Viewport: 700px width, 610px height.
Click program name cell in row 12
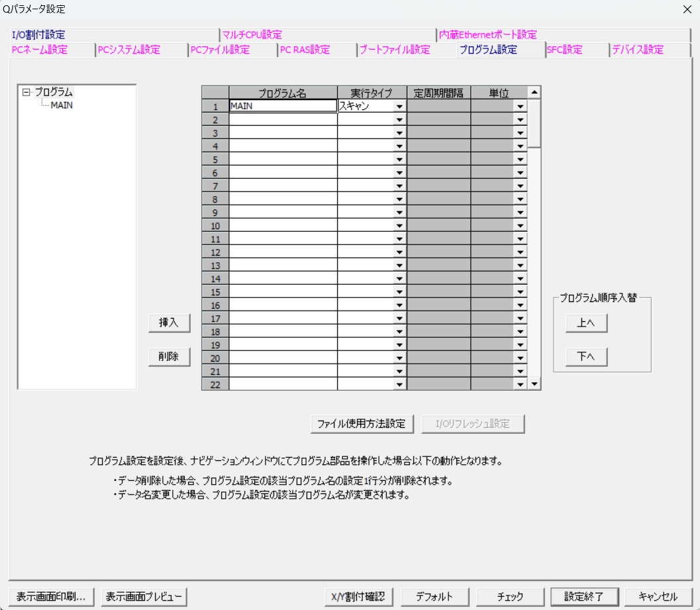(283, 252)
